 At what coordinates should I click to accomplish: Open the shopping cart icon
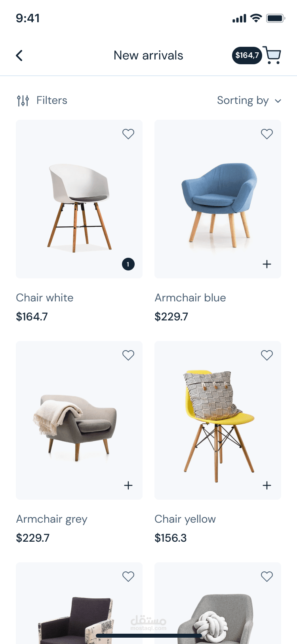pos(272,55)
